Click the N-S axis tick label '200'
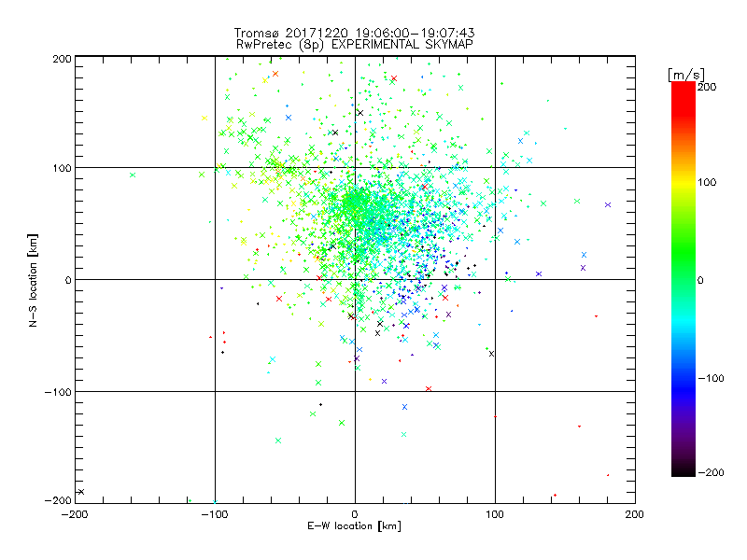Viewport: 747px width, 560px height. (62, 59)
